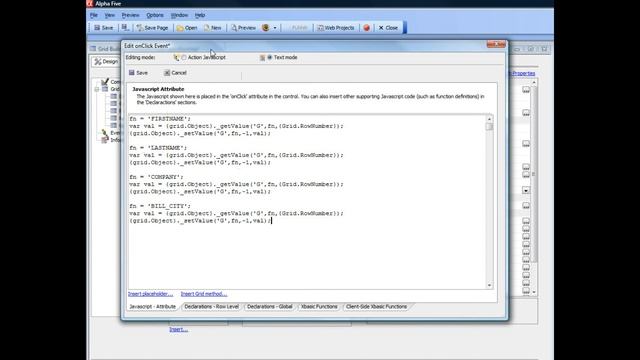Click the Save As icon beside main toolbar Save
Screen dimensions: 640x360
click(125, 28)
